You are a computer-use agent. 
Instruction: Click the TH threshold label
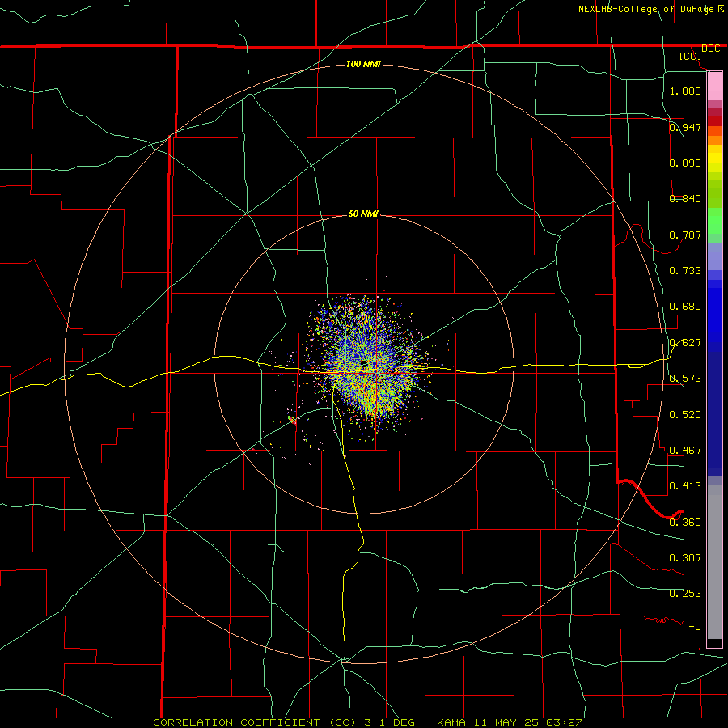pos(695,630)
